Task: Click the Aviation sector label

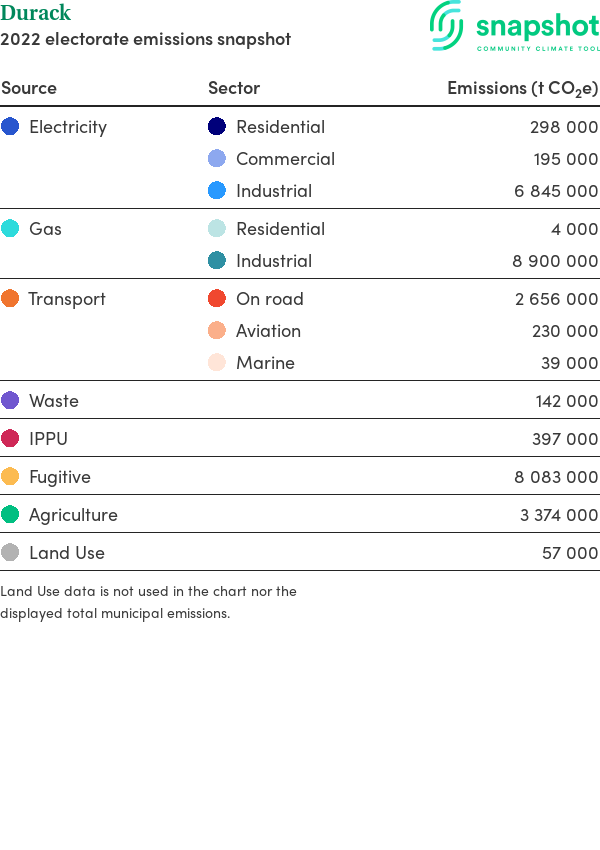Action: 268,331
